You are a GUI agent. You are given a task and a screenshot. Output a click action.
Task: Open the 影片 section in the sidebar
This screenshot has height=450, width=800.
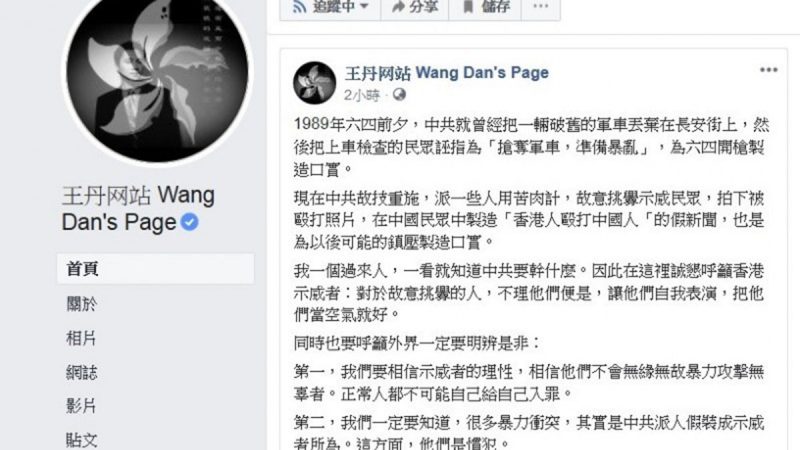click(x=81, y=406)
